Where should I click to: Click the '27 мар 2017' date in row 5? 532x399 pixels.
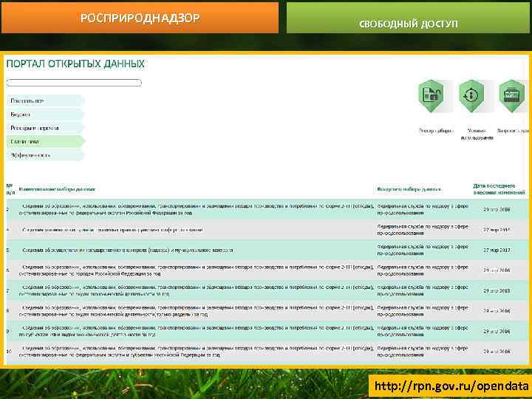[497, 250]
